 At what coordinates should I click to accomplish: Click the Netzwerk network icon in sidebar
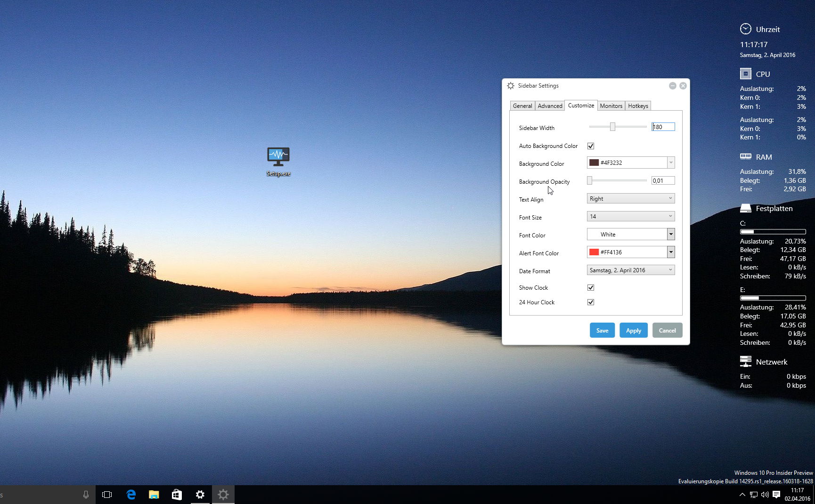(746, 361)
